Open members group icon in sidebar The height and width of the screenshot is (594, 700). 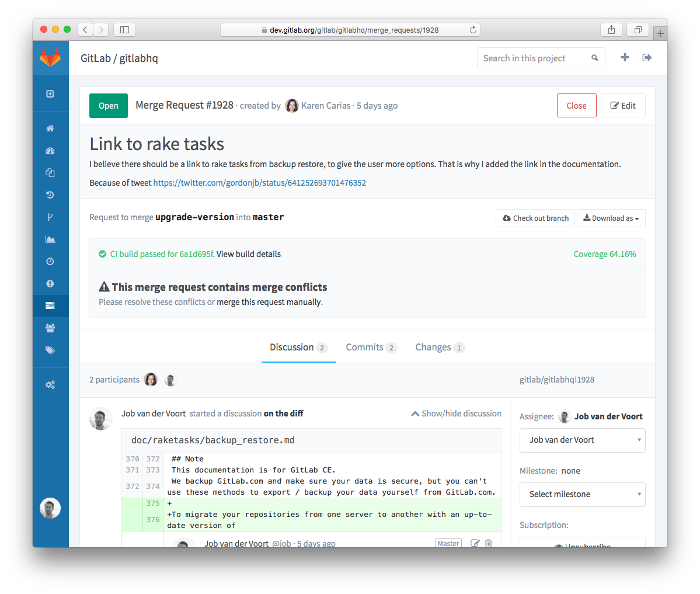[x=50, y=328]
